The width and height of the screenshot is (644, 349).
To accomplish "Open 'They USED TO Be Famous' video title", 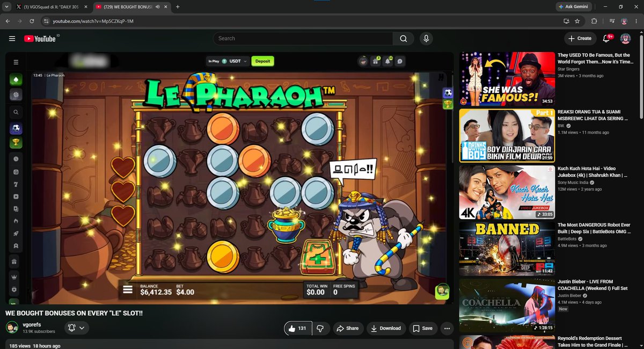I will coord(595,58).
